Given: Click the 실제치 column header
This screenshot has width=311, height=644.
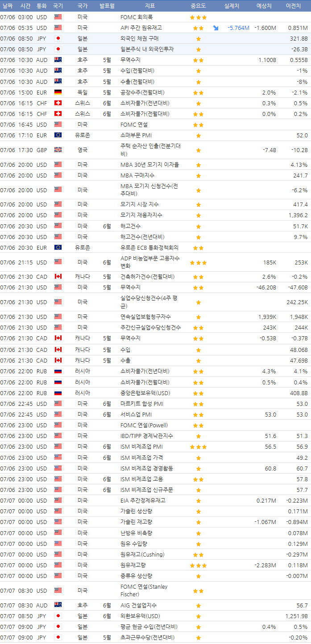Looking at the screenshot, I should (x=232, y=6).
